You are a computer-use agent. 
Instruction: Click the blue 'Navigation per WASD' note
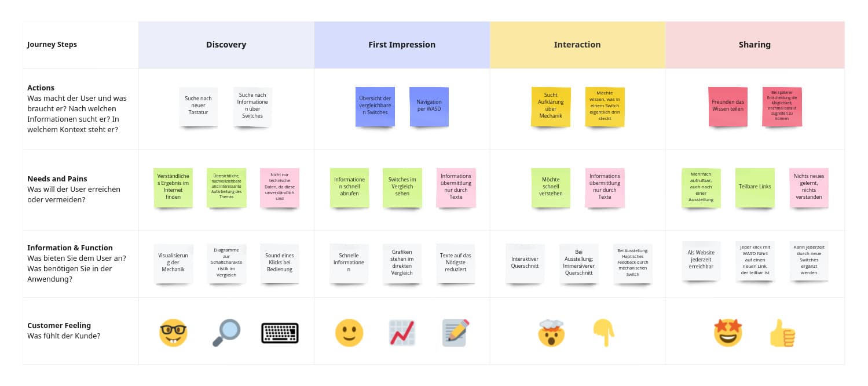(x=429, y=106)
